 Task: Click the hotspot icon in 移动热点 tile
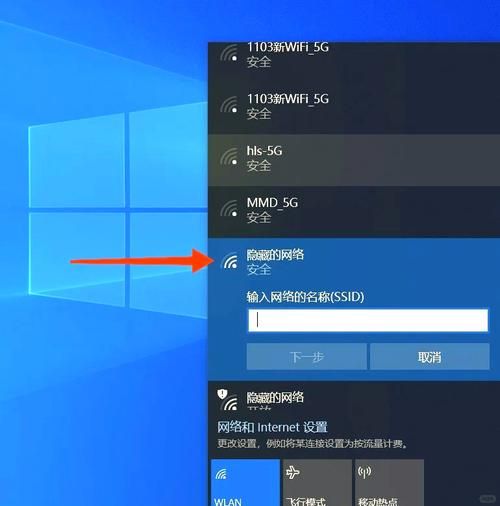[x=364, y=472]
